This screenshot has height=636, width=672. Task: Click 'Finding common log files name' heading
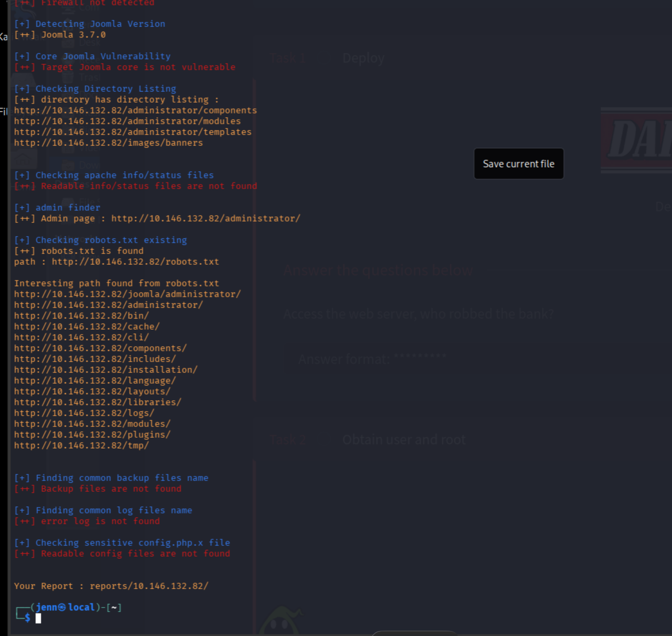pyautogui.click(x=103, y=510)
